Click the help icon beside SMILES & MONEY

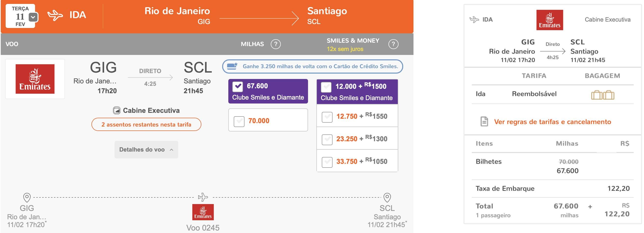(x=393, y=44)
